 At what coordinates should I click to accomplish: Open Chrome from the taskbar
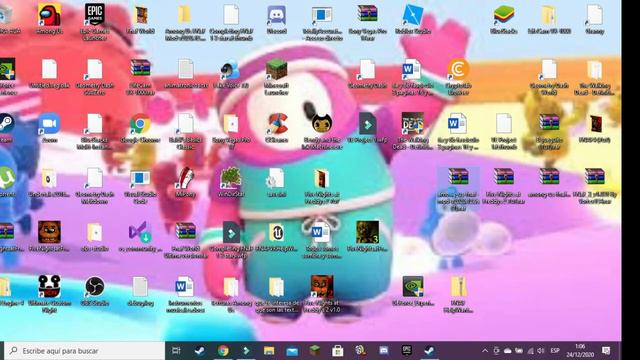click(223, 351)
